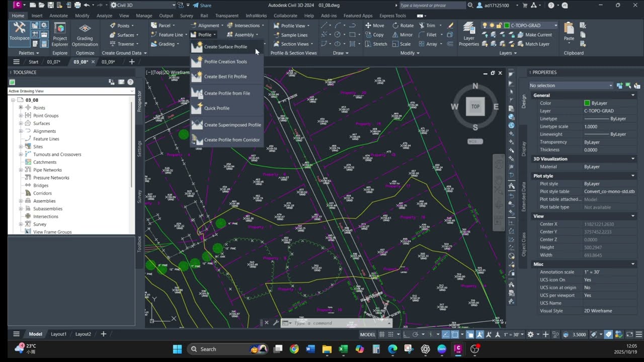This screenshot has height=362, width=644.
Task: Select the Scale tool
Action: [401, 44]
